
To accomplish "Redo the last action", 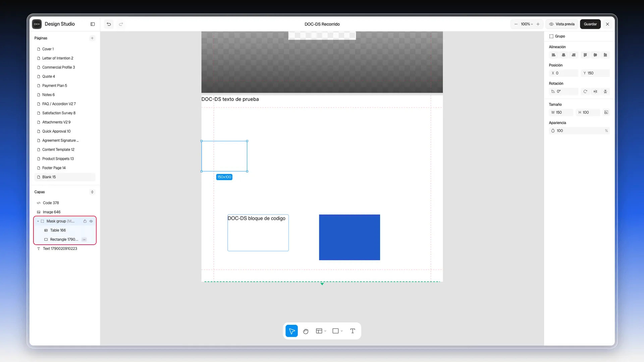I will [x=121, y=24].
